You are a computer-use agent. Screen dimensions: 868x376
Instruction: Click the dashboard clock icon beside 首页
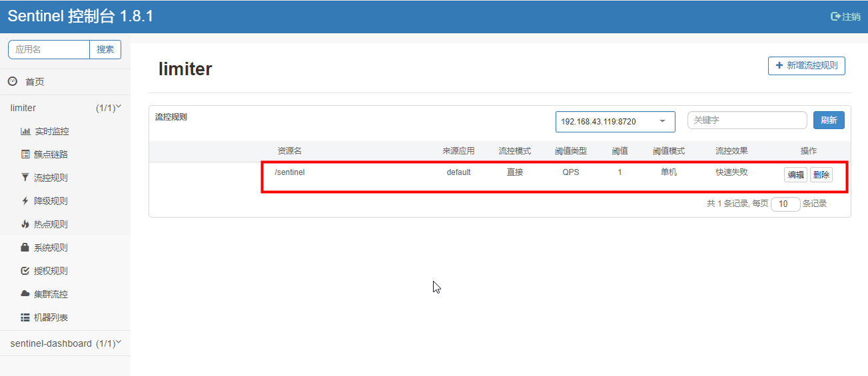tap(12, 81)
